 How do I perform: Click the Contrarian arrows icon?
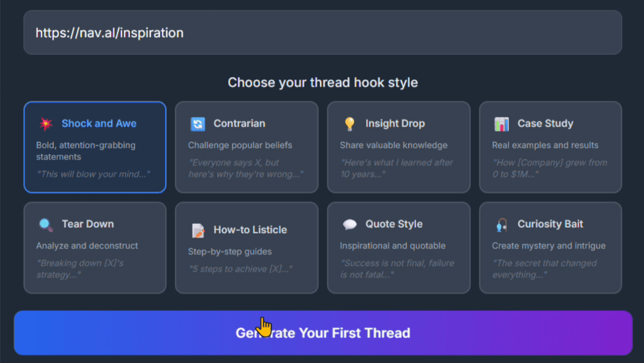tap(198, 123)
